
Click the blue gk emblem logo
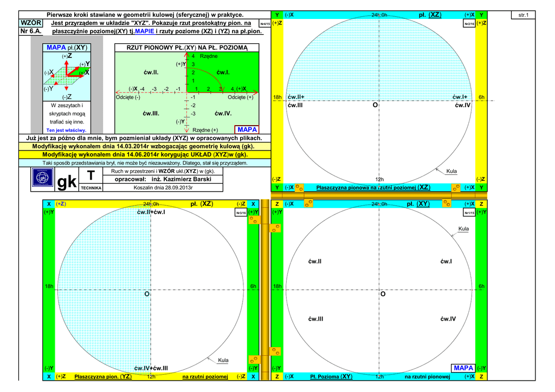42,178
